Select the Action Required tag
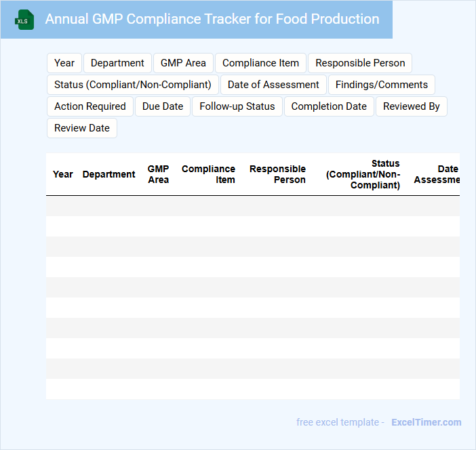The image size is (476, 450). (90, 106)
